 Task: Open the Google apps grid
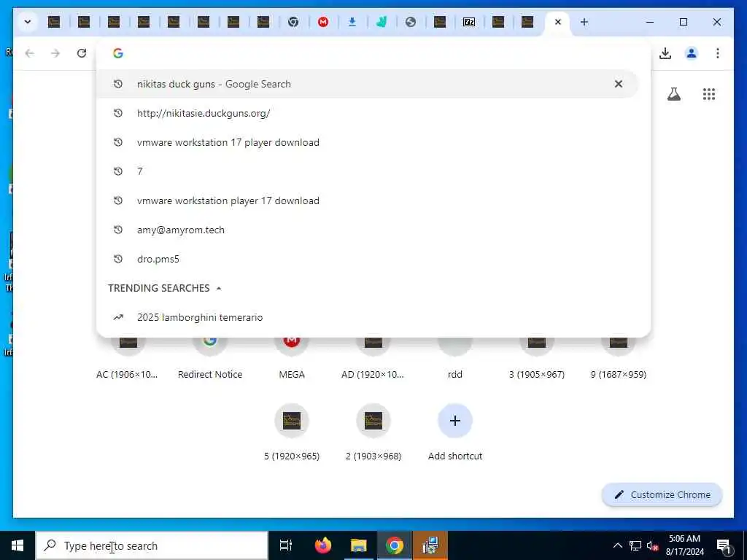(x=709, y=94)
